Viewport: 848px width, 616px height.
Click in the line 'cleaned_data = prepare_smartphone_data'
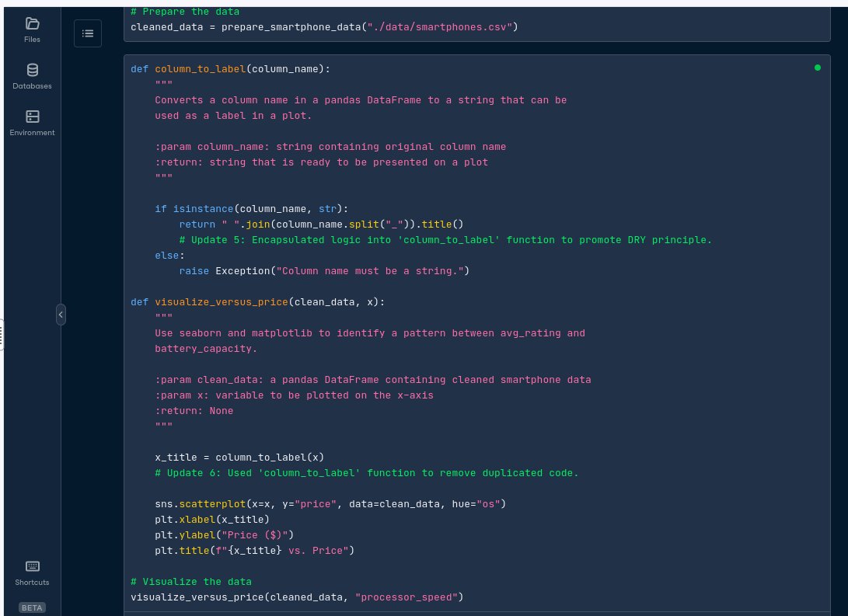click(324, 27)
